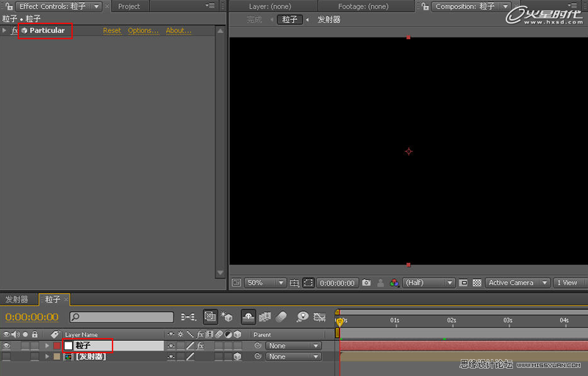Show the 发射器 layer via eye box
The image size is (588, 376).
point(7,356)
